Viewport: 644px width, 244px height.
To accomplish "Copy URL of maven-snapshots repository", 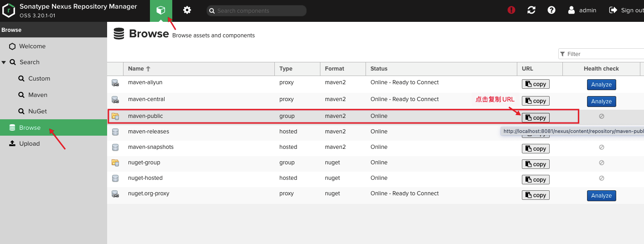I will pyautogui.click(x=536, y=149).
